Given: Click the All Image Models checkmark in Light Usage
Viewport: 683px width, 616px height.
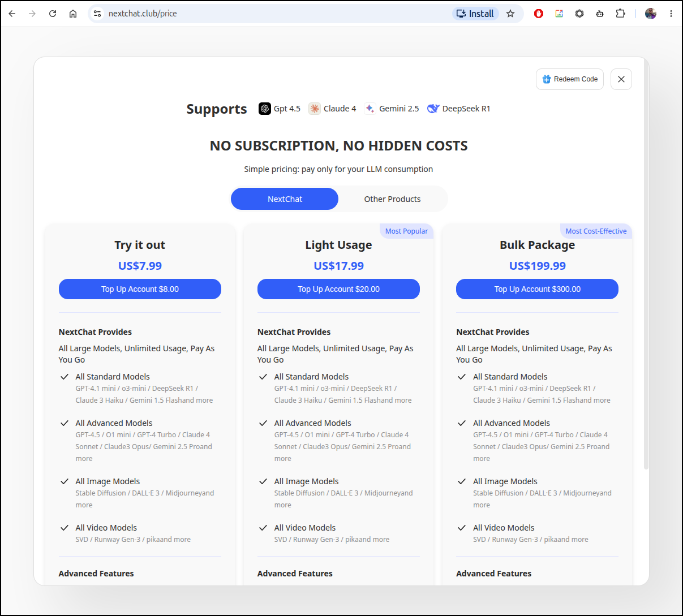Looking at the screenshot, I should point(263,481).
